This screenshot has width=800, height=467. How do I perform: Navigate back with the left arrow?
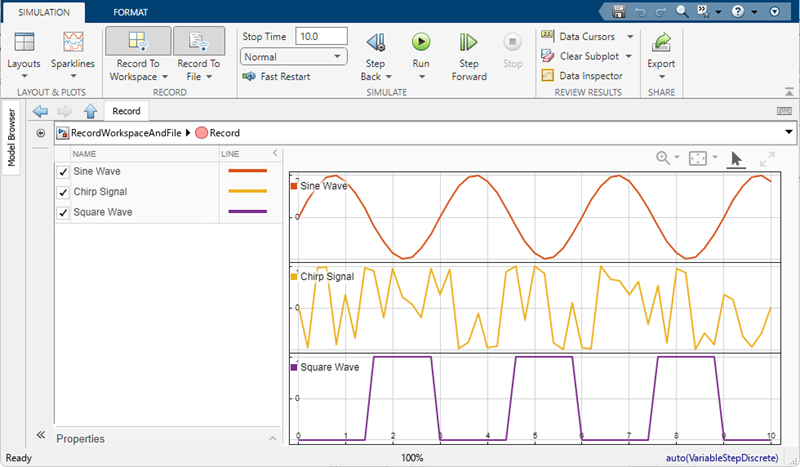coord(40,111)
